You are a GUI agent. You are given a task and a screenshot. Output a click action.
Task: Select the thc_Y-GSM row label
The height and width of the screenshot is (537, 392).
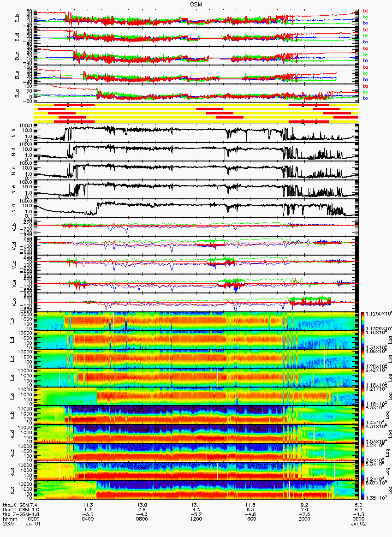[x=16, y=510]
